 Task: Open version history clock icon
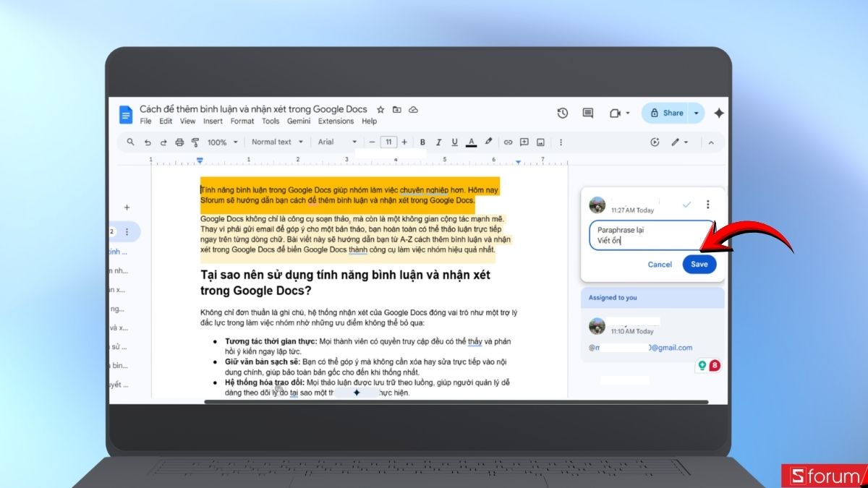pyautogui.click(x=563, y=113)
